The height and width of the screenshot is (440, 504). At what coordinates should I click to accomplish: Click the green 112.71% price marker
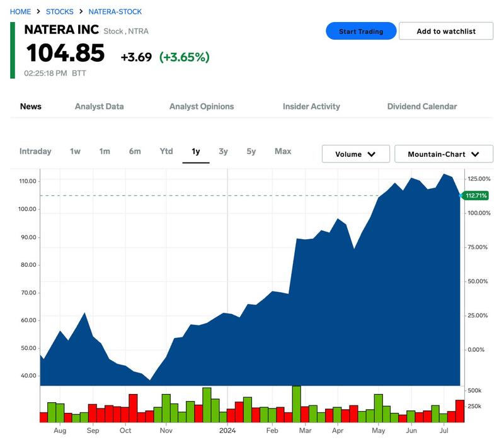click(x=475, y=196)
